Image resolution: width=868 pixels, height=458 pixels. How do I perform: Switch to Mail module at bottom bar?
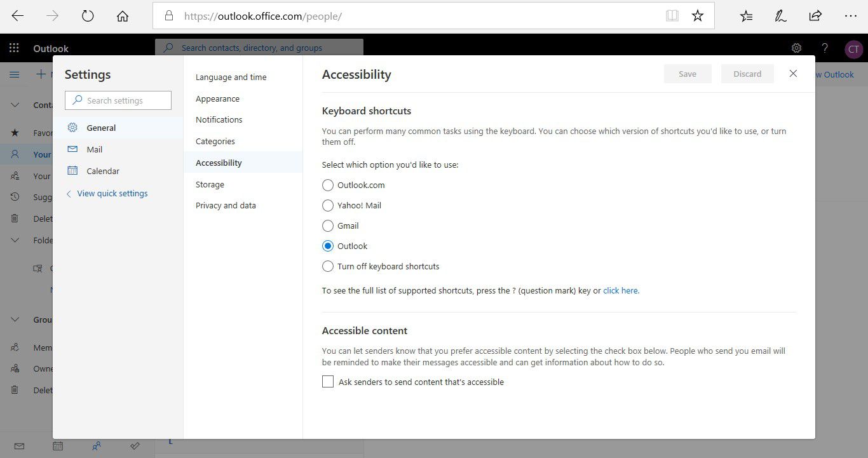pos(19,446)
